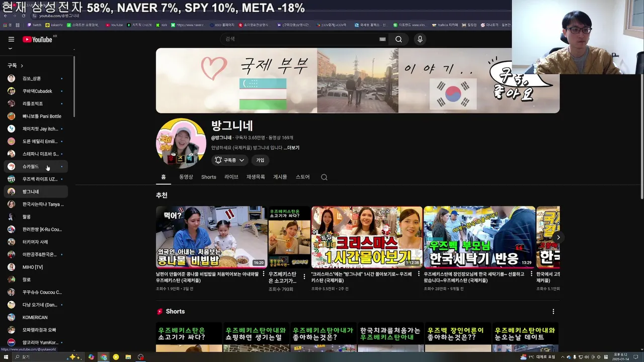Switch to the 스토어 tab
This screenshot has width=644, height=362.
pos(302,177)
